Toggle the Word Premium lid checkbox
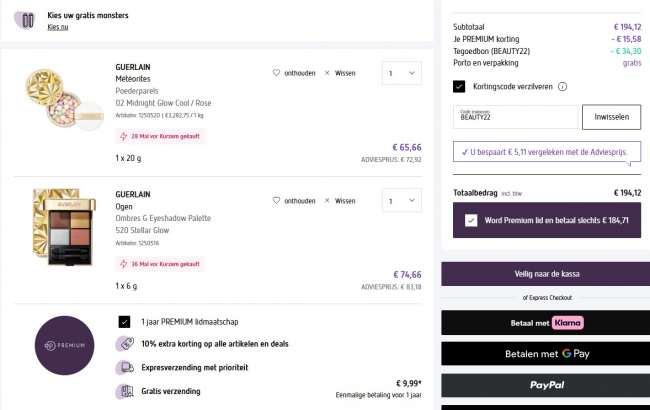 pos(471,220)
